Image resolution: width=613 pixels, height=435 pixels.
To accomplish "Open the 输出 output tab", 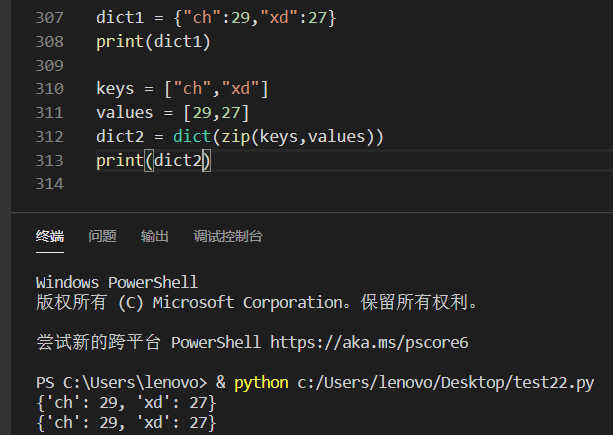I will click(x=154, y=236).
